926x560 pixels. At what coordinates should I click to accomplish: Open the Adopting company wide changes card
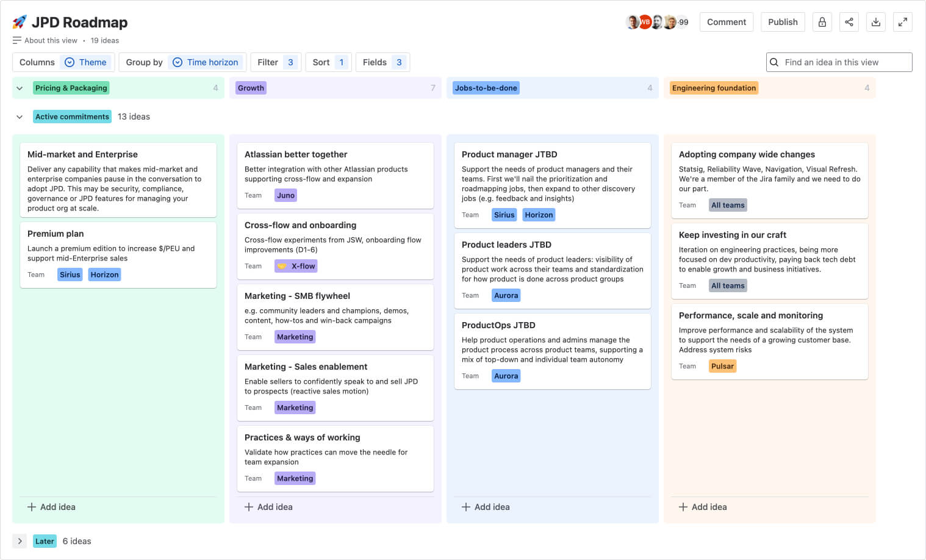click(770, 181)
